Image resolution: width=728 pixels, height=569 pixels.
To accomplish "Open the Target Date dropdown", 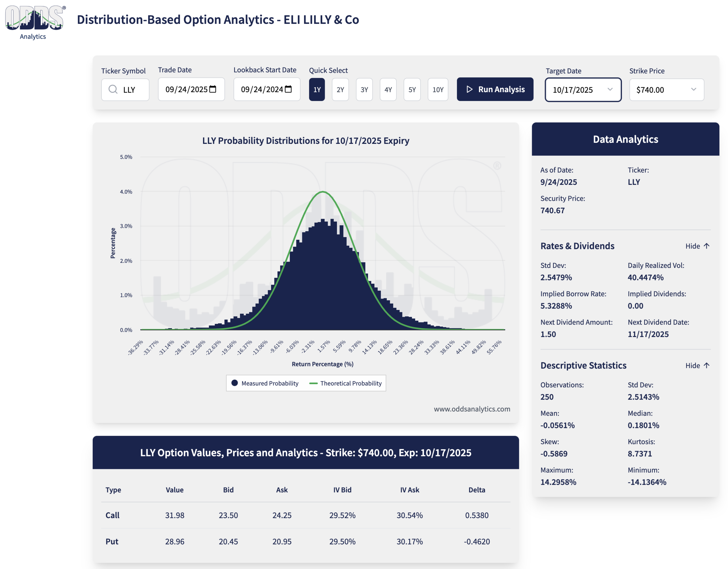I will 583,90.
